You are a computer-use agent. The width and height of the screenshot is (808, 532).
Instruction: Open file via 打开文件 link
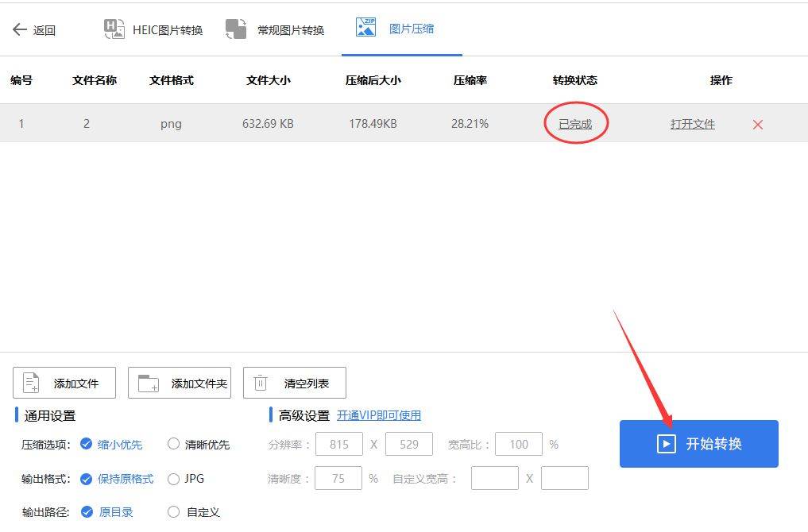(691, 124)
